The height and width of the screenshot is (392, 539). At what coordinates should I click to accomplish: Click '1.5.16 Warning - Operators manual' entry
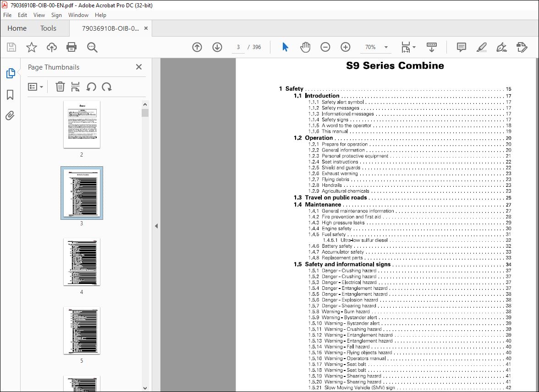(410, 358)
